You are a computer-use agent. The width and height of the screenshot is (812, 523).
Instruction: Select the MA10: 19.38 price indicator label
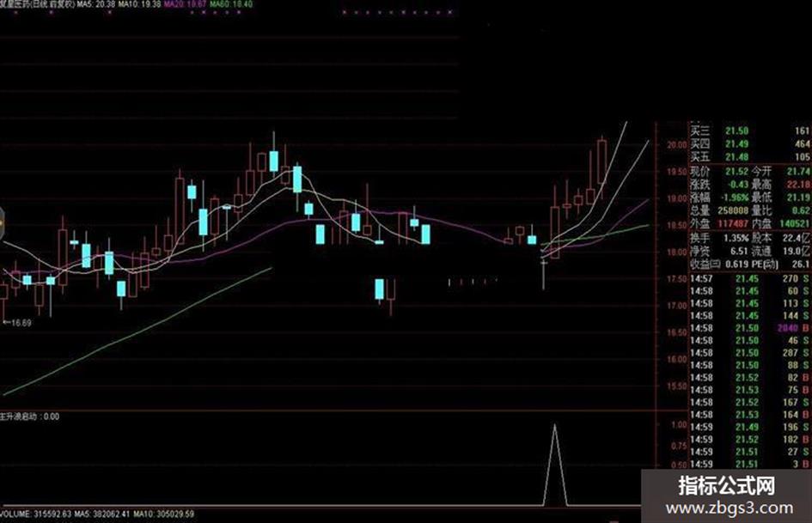(140, 4)
